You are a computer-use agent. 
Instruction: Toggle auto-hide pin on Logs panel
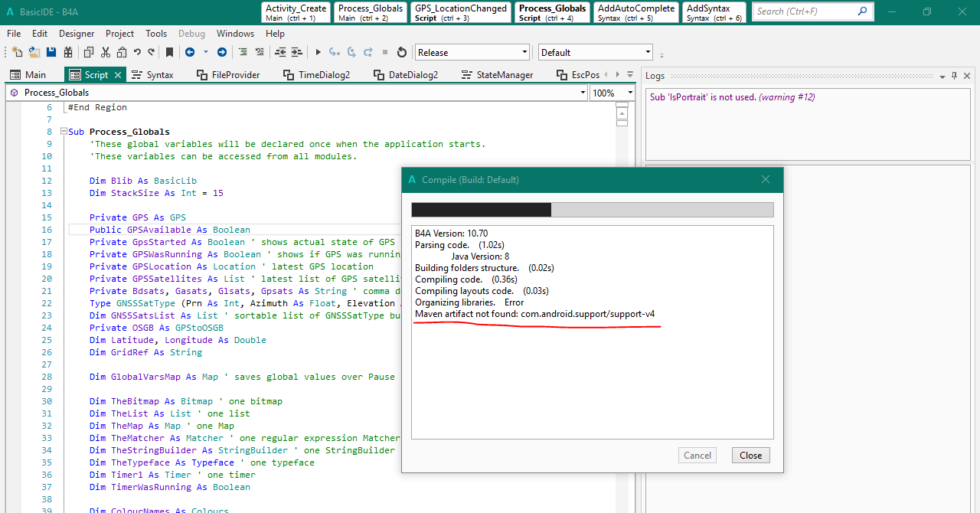(954, 76)
